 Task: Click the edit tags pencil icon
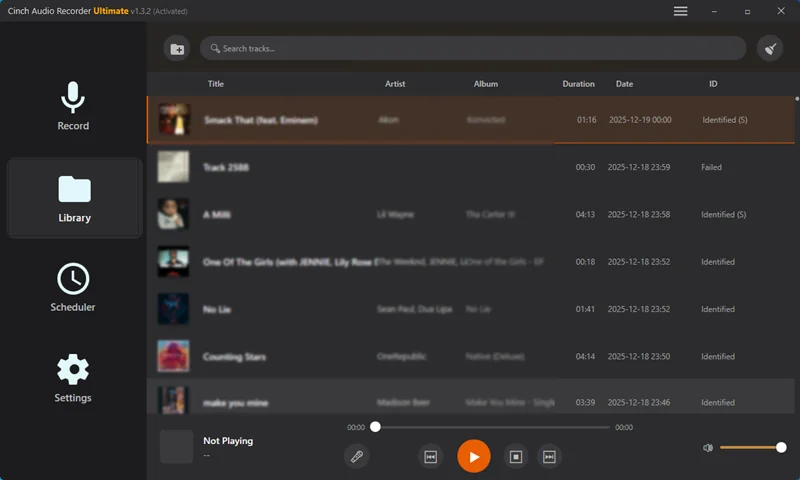pyautogui.click(x=357, y=456)
